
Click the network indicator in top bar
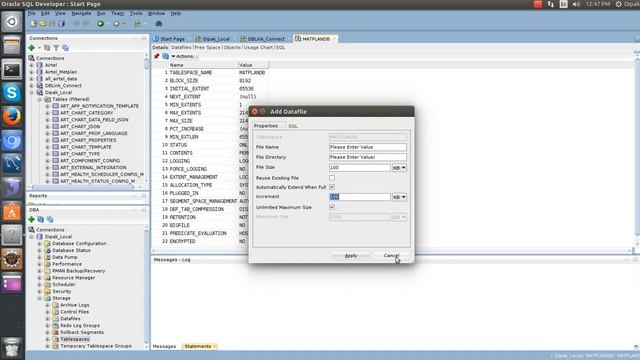point(551,4)
